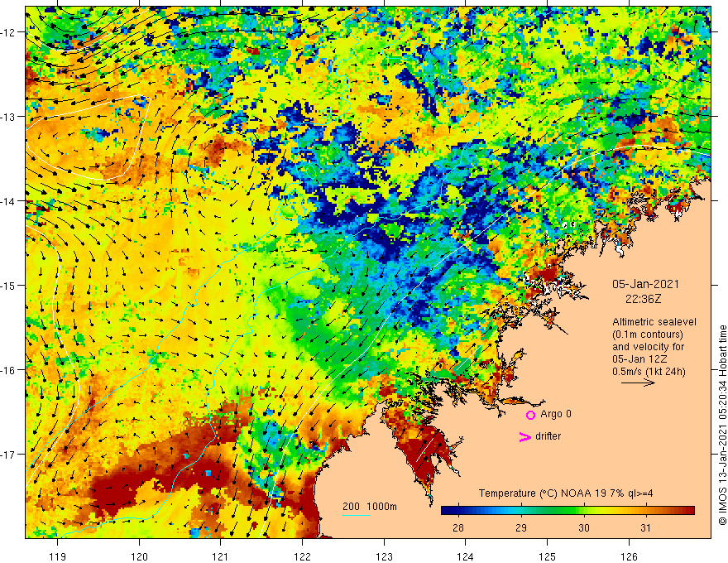Click the latitude label -14
The width and height of the screenshot is (728, 563).
(9, 201)
